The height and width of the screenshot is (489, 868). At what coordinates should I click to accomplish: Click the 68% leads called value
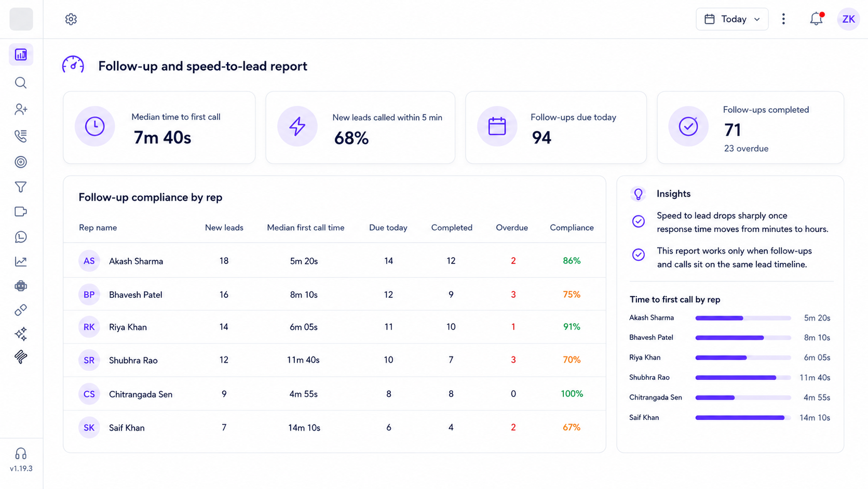[351, 138]
